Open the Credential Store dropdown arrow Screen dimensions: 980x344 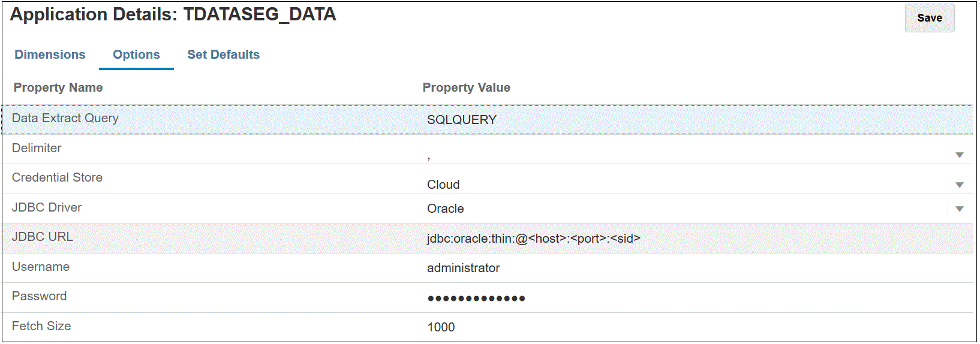[959, 185]
